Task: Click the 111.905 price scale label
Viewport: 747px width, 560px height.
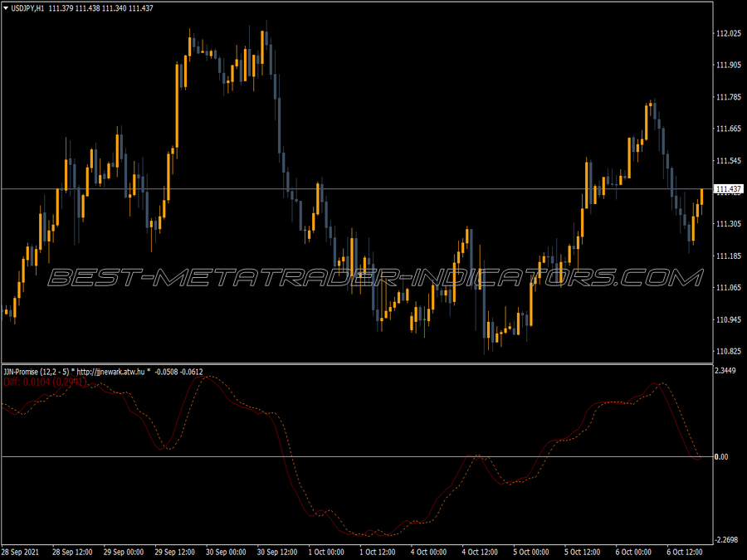Action: click(x=729, y=66)
